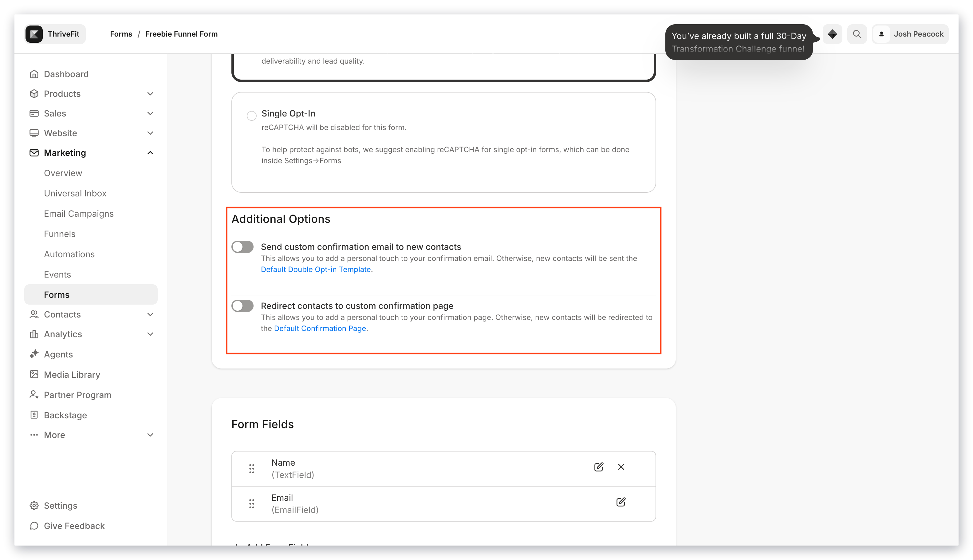Click the Marketing envelope icon

34,153
